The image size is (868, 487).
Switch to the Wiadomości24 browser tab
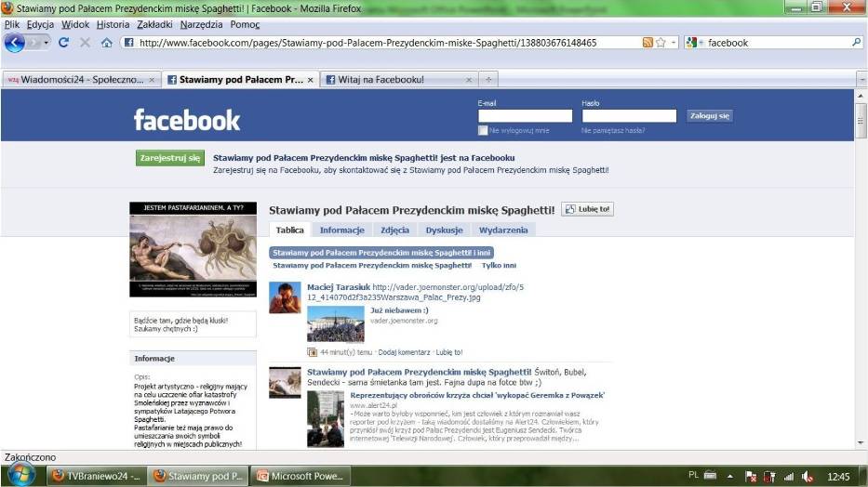pyautogui.click(x=81, y=80)
